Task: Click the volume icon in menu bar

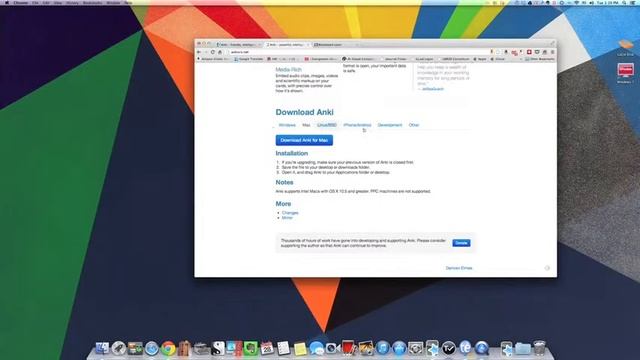Action: coord(591,3)
